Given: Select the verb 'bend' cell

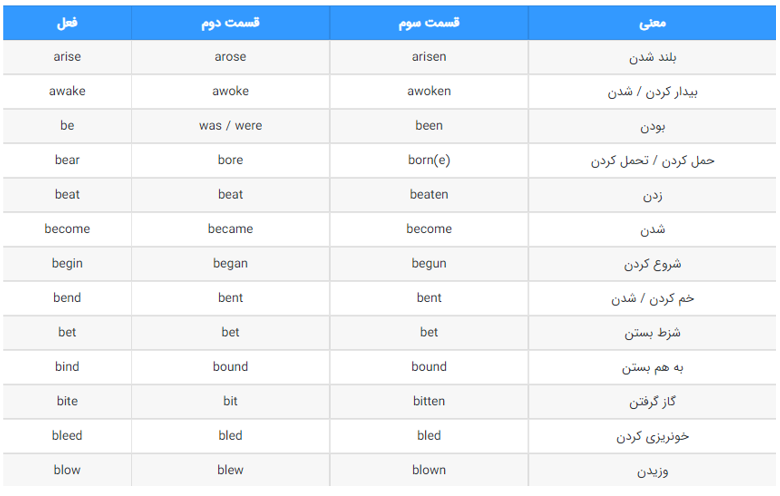Looking at the screenshot, I should tap(67, 298).
